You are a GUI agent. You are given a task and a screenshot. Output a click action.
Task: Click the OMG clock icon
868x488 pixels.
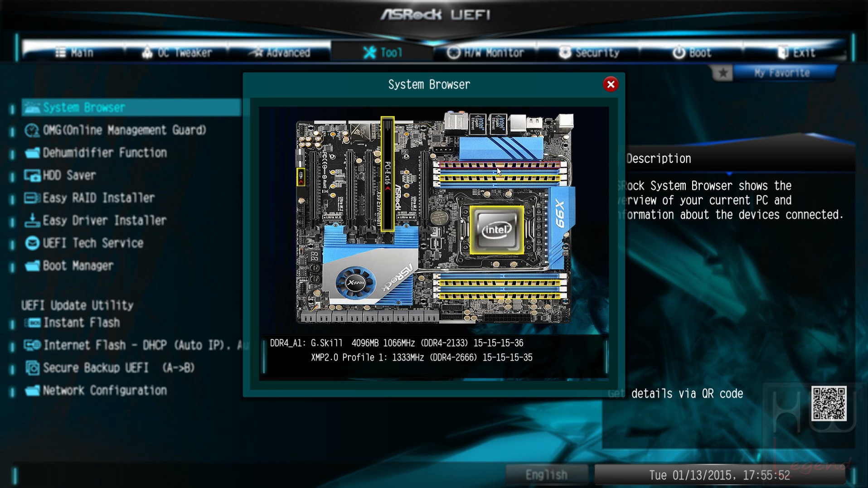(x=32, y=130)
